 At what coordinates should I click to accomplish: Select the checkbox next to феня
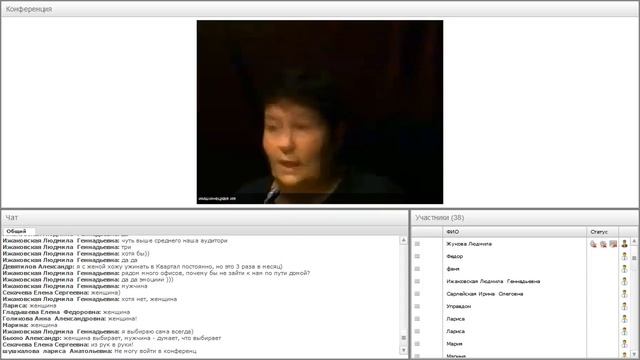coord(417,269)
